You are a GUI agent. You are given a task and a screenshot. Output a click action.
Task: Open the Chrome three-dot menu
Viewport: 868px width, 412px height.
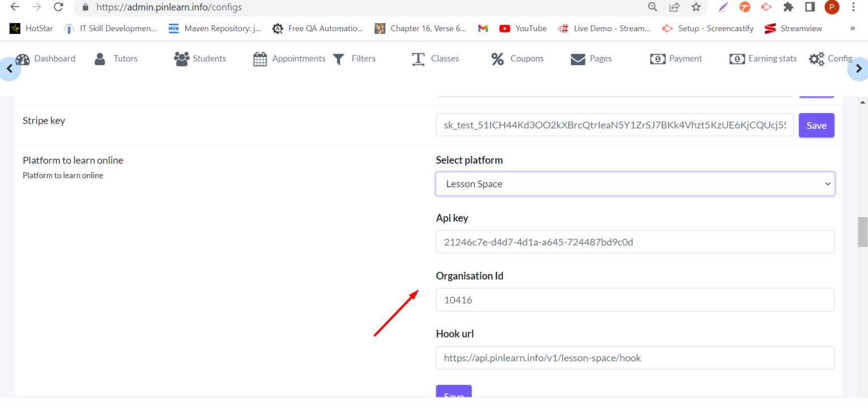[x=853, y=7]
